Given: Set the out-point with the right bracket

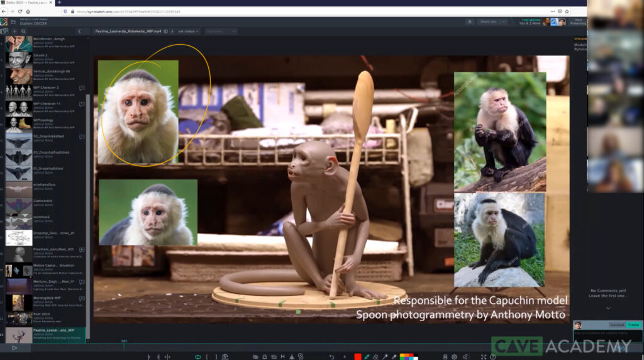Looking at the screenshot, I should (x=216, y=357).
